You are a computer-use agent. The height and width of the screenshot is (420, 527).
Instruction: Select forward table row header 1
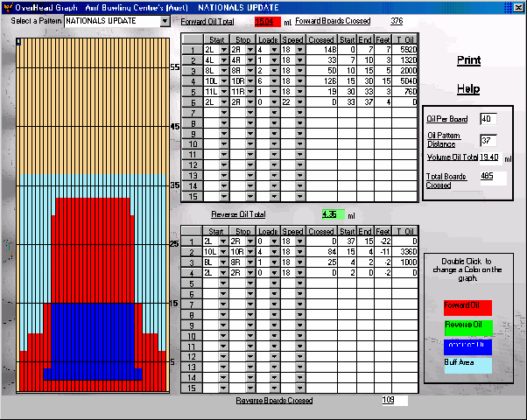point(193,50)
